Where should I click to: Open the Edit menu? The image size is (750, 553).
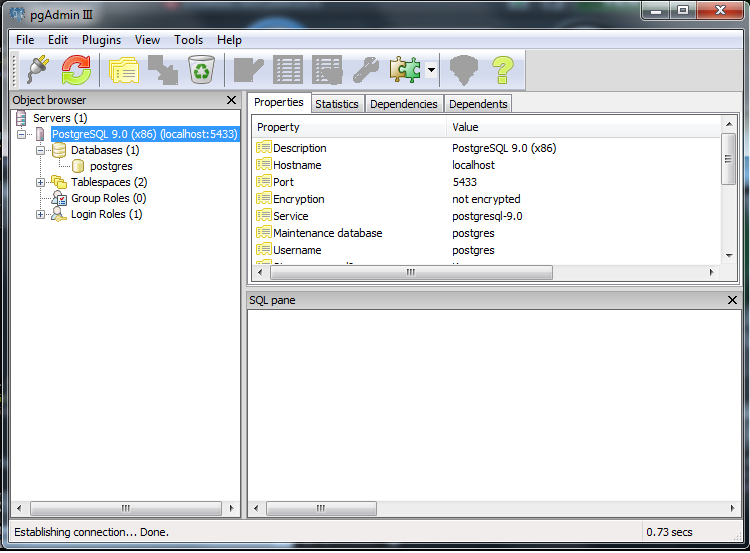[58, 40]
